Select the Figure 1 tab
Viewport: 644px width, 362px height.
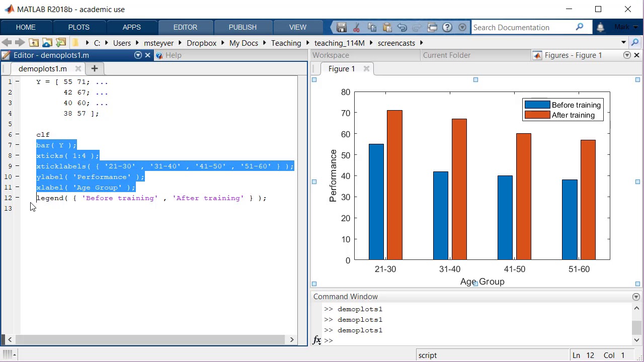pyautogui.click(x=342, y=69)
